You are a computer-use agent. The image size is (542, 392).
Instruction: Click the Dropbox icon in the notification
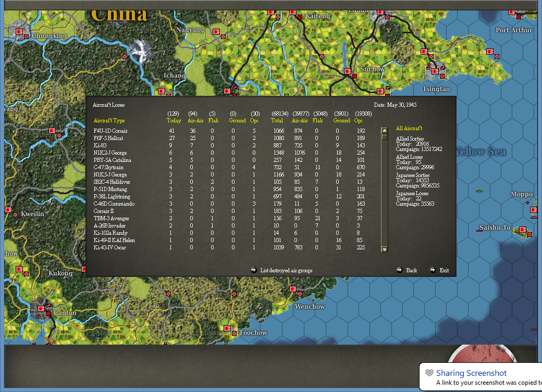429,373
